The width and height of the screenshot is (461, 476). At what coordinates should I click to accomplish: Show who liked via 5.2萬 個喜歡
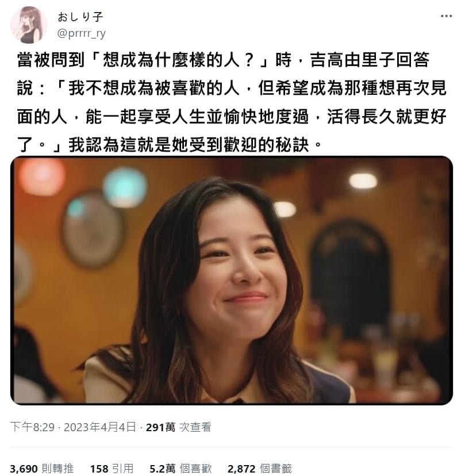[180, 469]
